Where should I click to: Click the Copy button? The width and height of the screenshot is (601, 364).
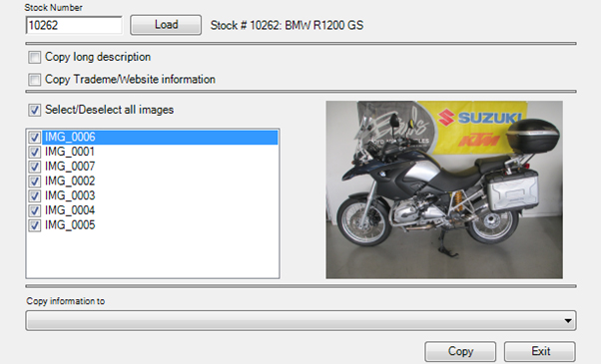(x=460, y=351)
